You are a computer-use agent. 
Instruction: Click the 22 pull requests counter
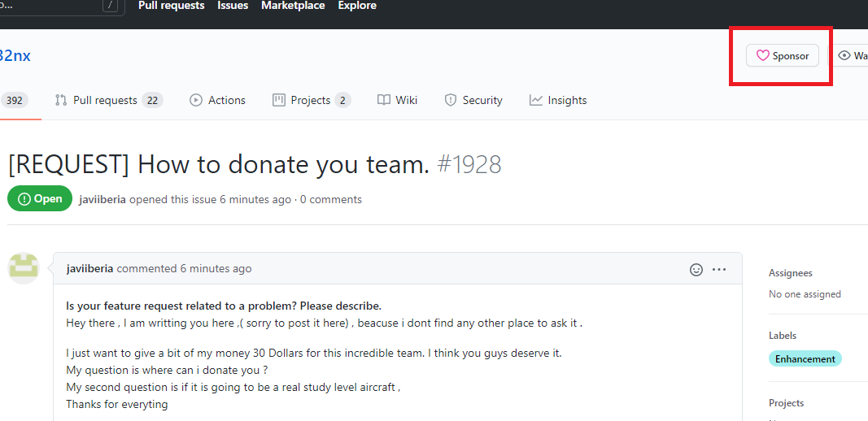point(152,101)
